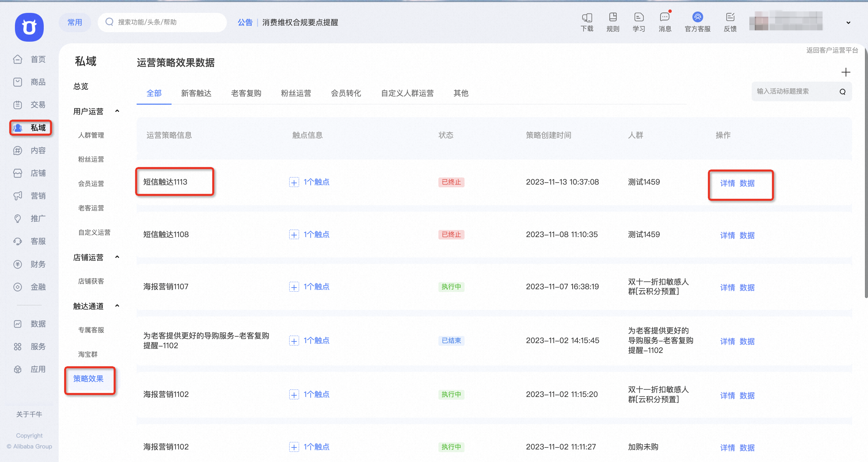
Task: Switch to the 全部 tab
Action: coord(154,93)
